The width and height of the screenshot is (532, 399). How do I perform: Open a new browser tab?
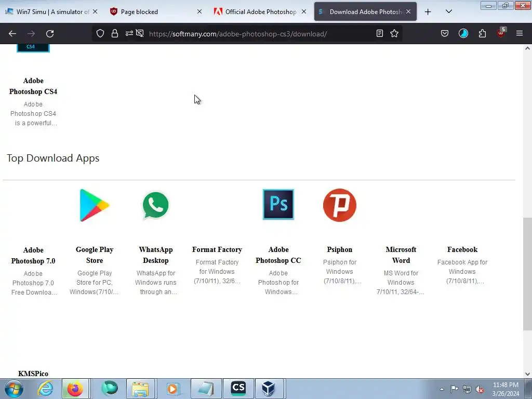428,12
